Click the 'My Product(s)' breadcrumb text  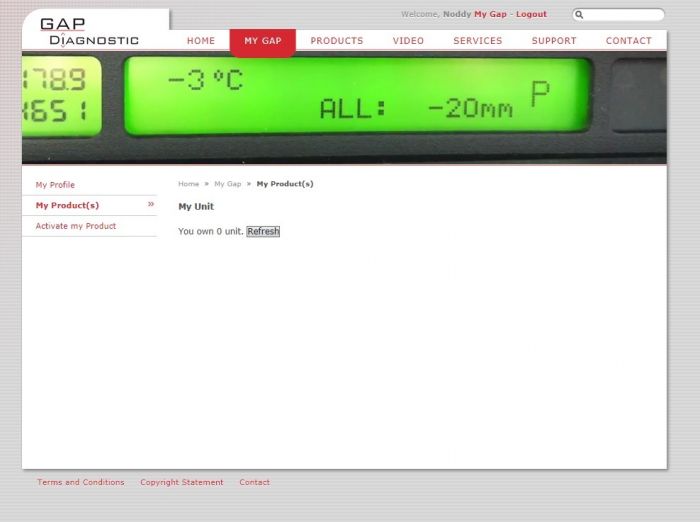point(285,184)
